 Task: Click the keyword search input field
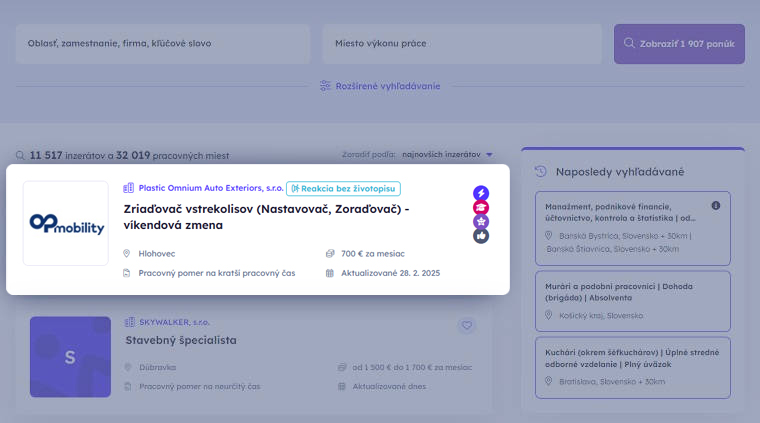click(162, 44)
